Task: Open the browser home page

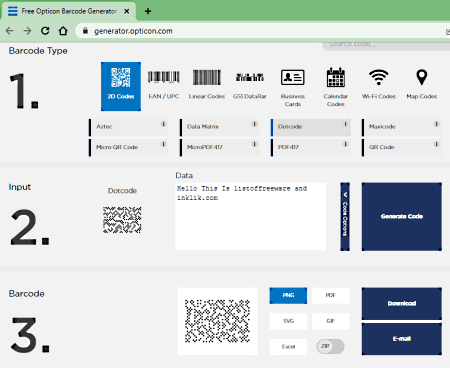Action: pos(63,31)
